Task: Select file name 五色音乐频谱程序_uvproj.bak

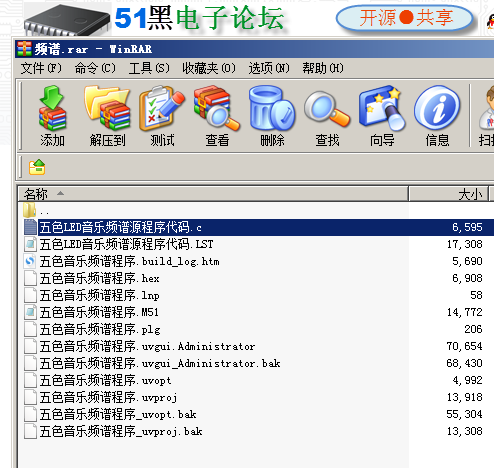Action: [x=121, y=431]
